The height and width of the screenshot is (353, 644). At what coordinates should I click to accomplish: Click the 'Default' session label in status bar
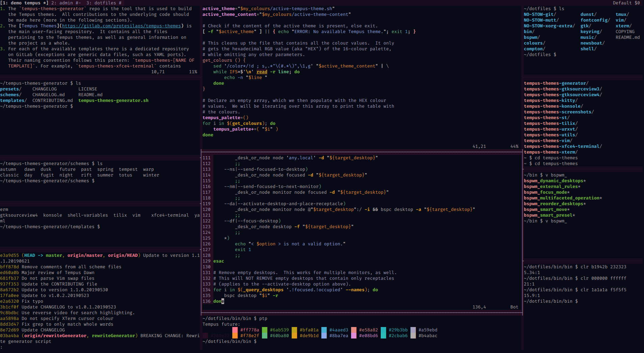tap(622, 3)
